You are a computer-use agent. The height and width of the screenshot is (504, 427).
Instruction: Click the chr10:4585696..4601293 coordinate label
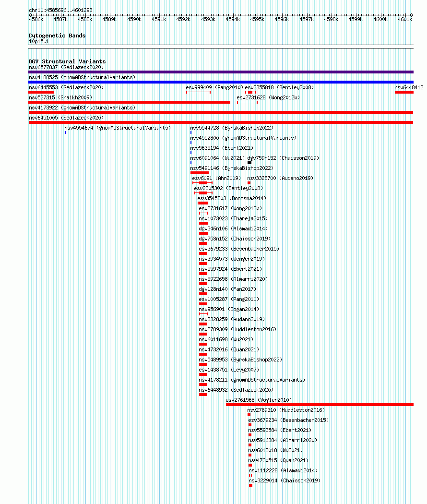(60, 10)
